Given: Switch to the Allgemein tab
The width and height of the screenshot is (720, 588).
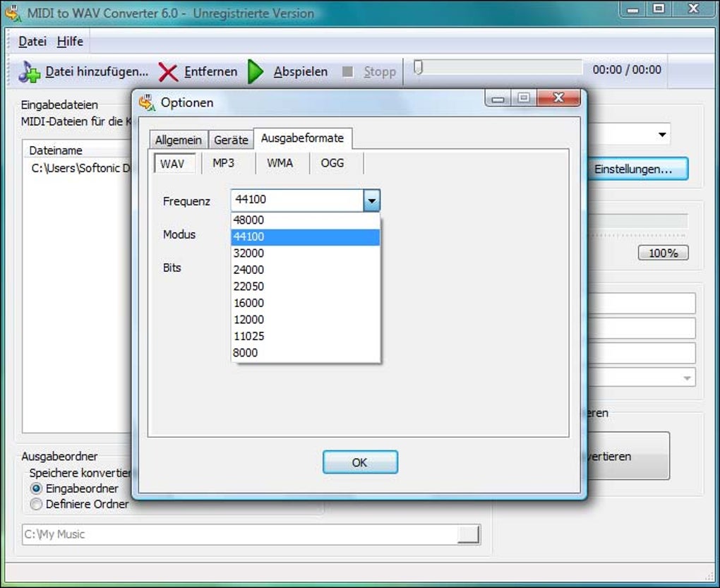Looking at the screenshot, I should click(x=178, y=140).
